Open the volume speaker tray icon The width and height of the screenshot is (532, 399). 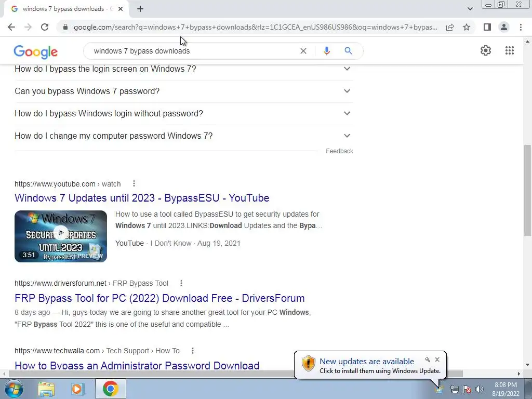[x=480, y=389]
